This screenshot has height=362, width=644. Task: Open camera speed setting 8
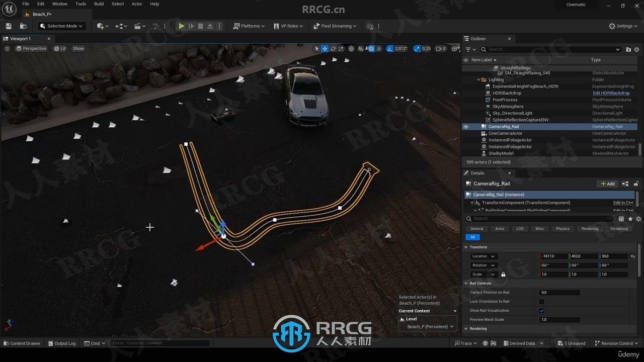(441, 49)
